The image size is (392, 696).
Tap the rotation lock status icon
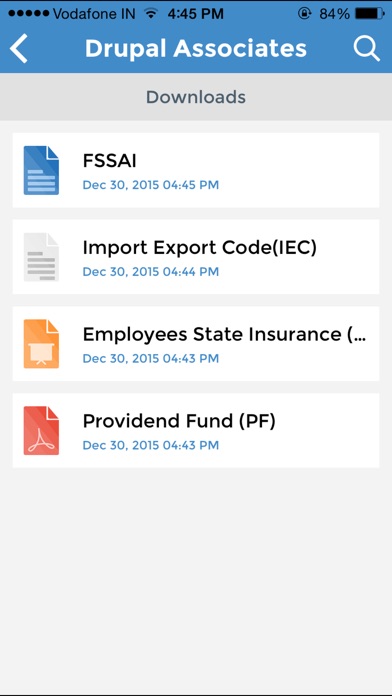(304, 14)
